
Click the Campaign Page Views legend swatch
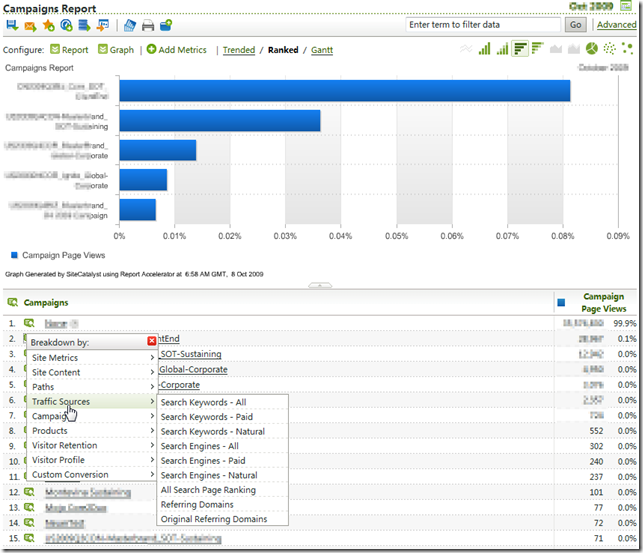pos(12,255)
